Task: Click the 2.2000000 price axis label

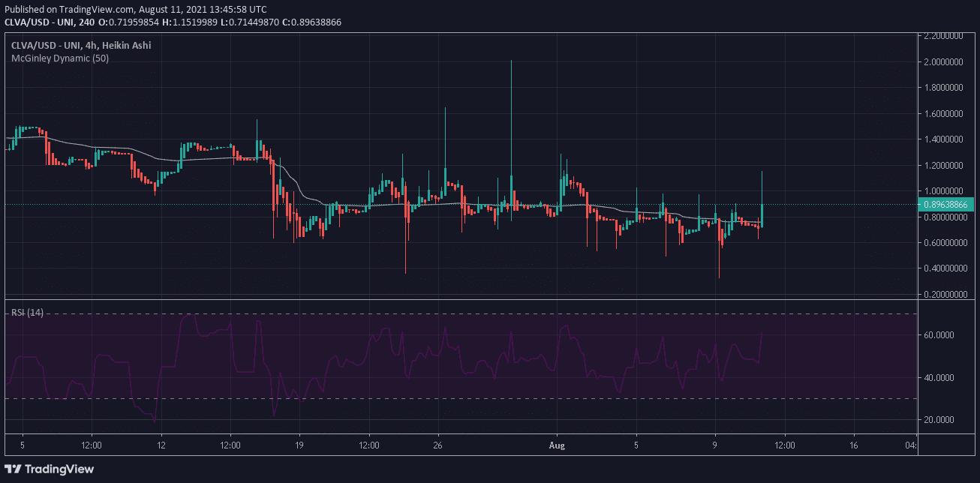Action: tap(944, 36)
